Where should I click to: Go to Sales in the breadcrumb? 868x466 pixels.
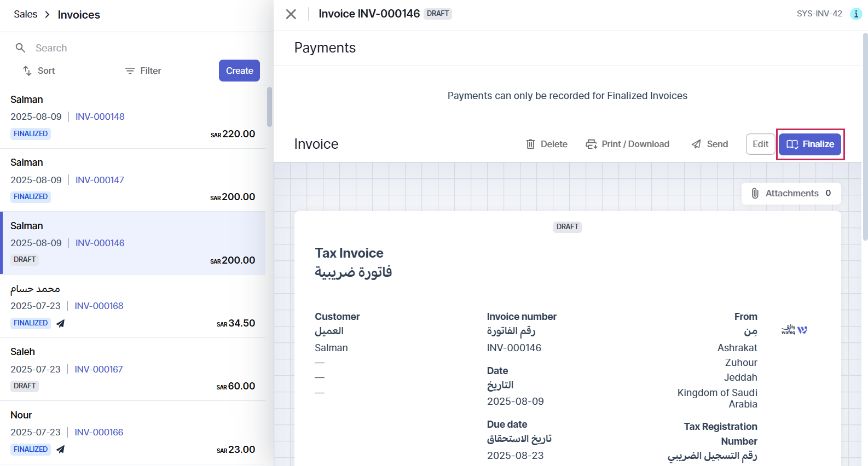coord(26,14)
